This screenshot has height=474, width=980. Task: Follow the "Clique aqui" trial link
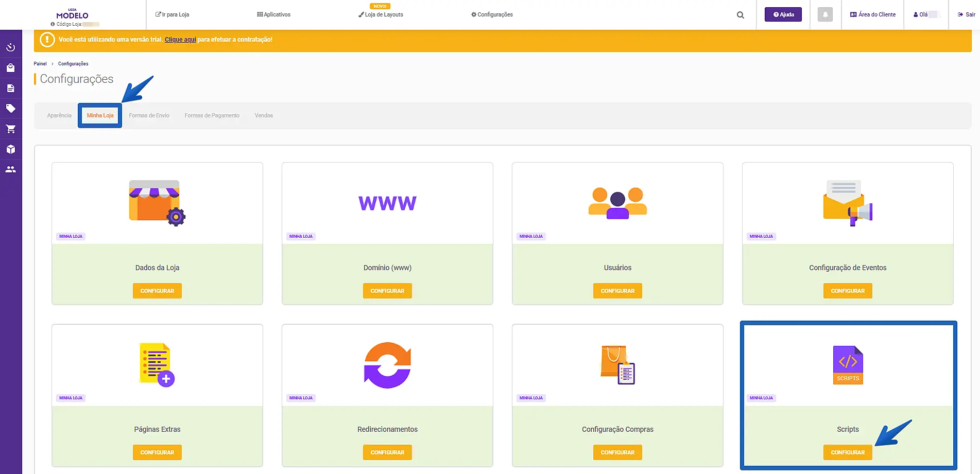180,40
